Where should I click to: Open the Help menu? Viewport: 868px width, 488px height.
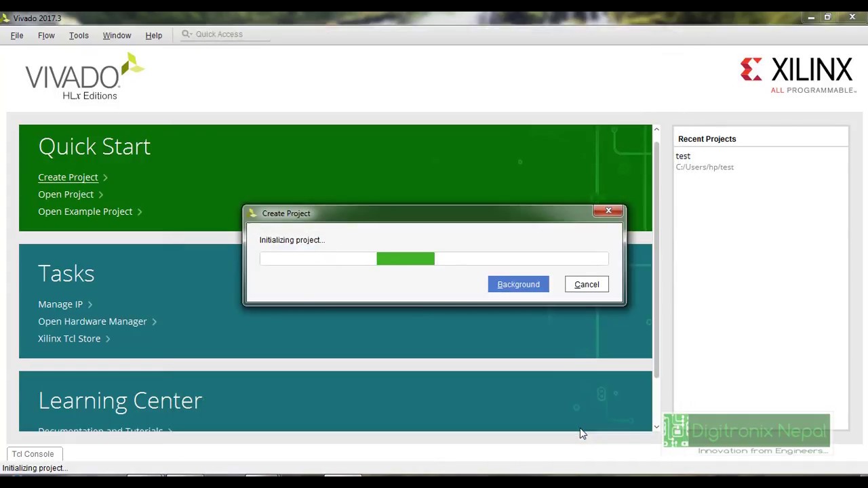(x=153, y=35)
